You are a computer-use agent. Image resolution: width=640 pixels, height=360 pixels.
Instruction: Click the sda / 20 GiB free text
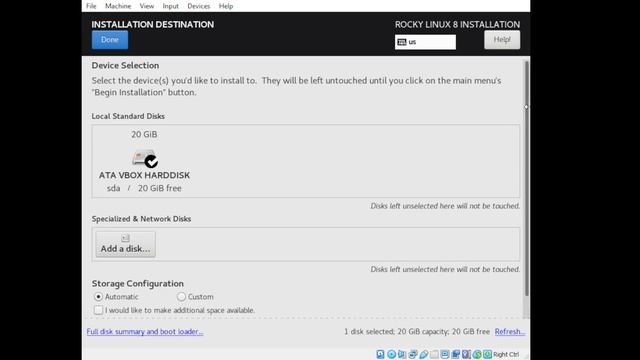coord(144,188)
